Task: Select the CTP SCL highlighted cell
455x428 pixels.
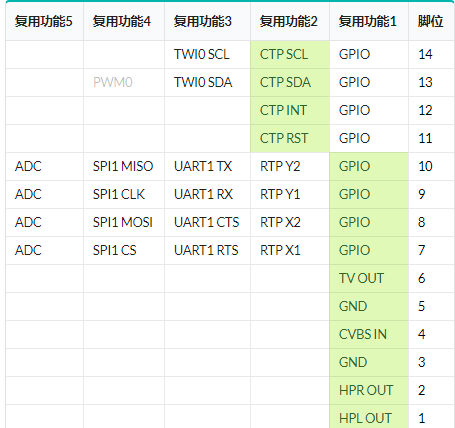Action: (x=290, y=55)
